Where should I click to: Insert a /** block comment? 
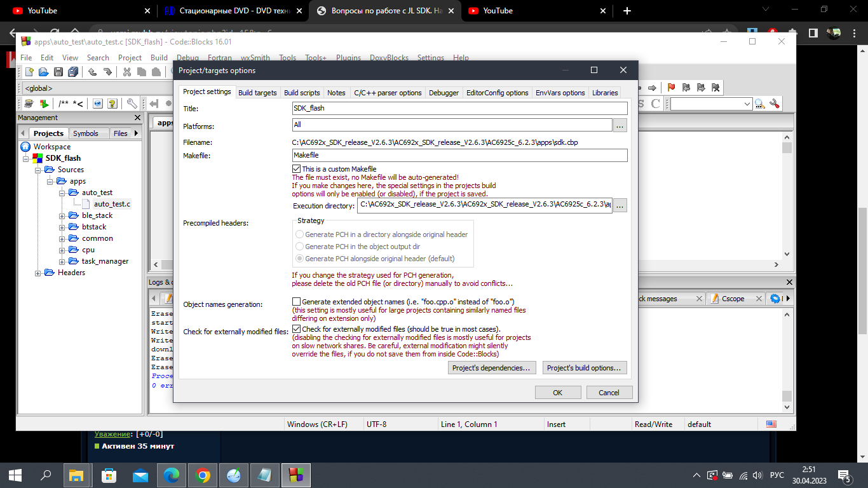click(64, 104)
